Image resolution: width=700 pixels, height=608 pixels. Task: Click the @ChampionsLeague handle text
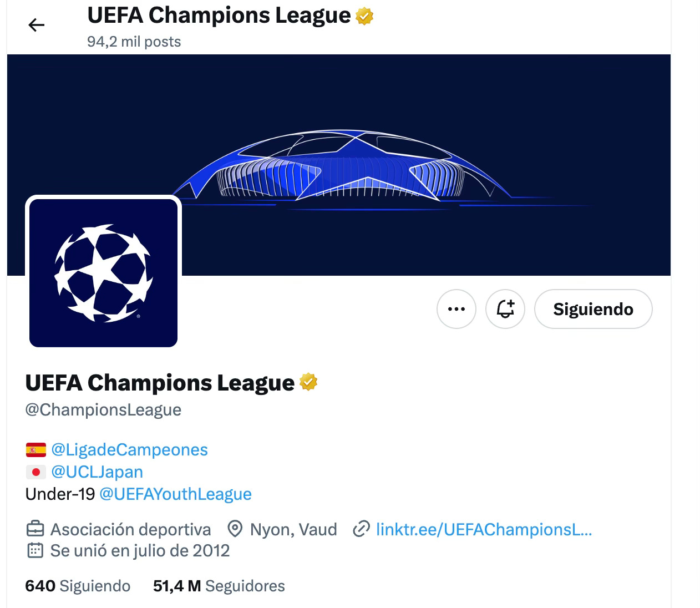[103, 409]
